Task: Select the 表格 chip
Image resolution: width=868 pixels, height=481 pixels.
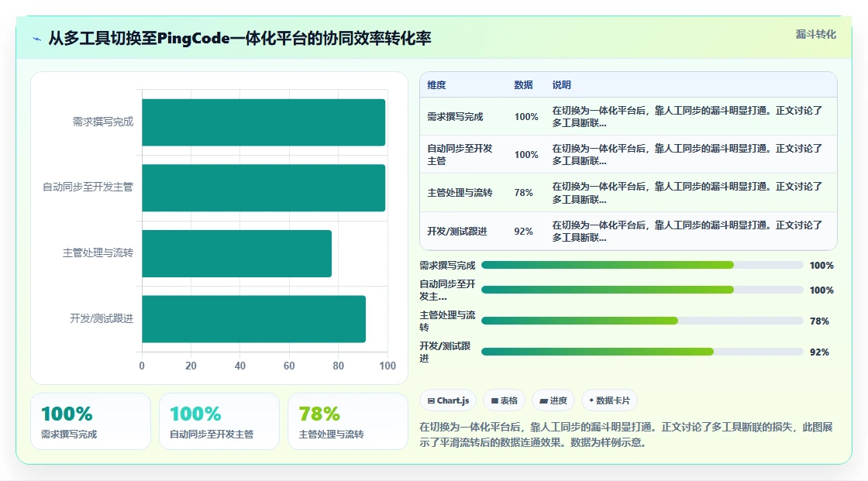Action: 505,400
